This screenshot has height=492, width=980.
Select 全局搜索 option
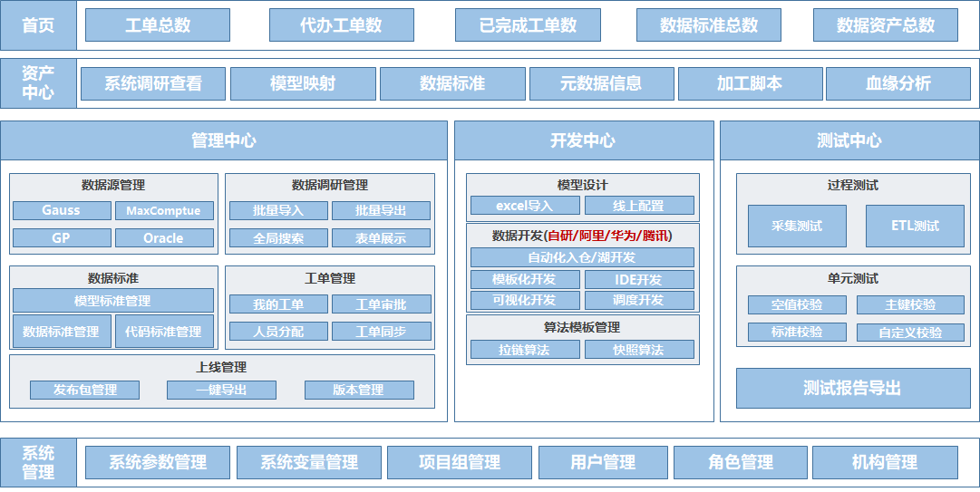pos(278,238)
